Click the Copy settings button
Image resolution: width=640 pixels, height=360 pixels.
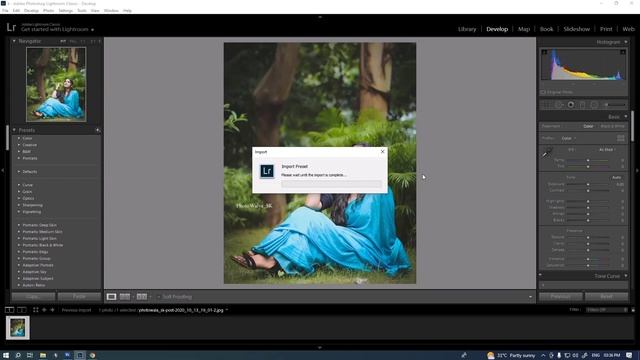[33, 297]
